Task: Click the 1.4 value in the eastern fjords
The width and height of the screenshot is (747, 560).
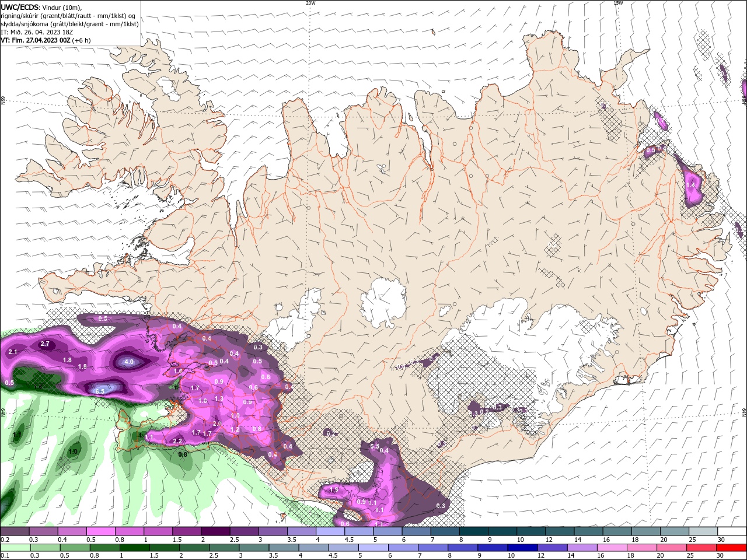Action: [690, 185]
